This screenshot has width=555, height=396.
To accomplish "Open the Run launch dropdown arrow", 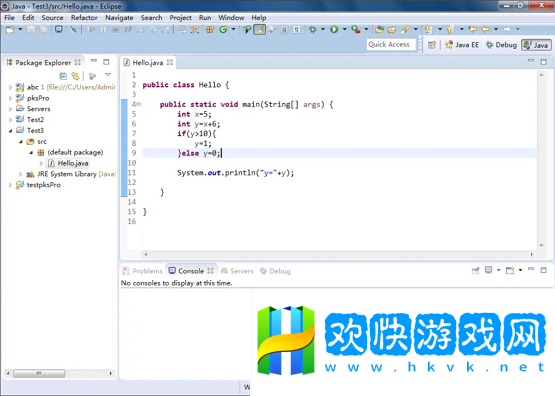I will pos(344,29).
